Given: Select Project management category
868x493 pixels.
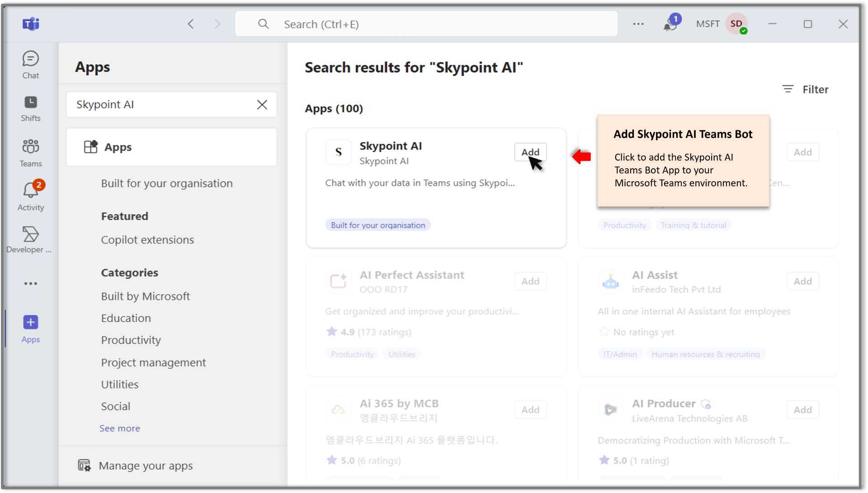Looking at the screenshot, I should pyautogui.click(x=154, y=362).
